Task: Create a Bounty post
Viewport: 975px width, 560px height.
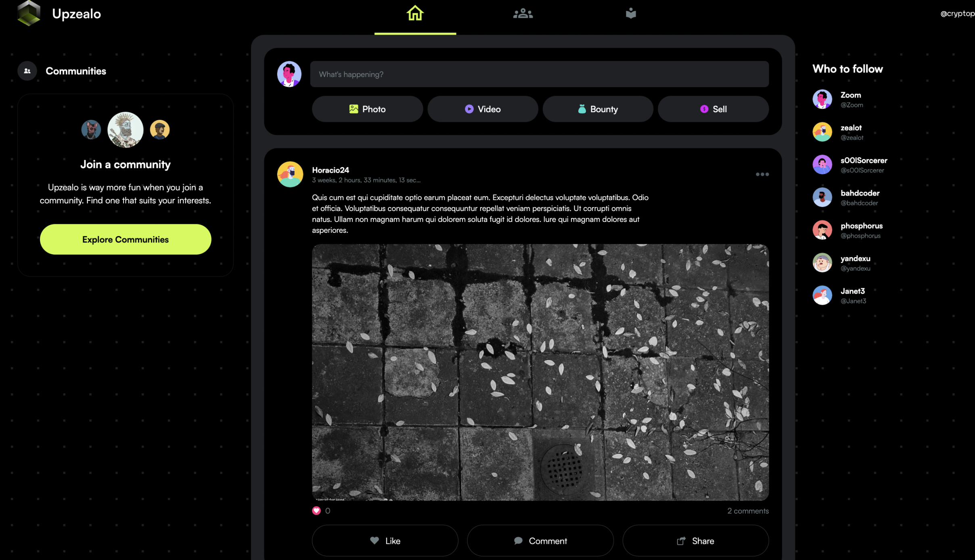Action: [x=598, y=109]
